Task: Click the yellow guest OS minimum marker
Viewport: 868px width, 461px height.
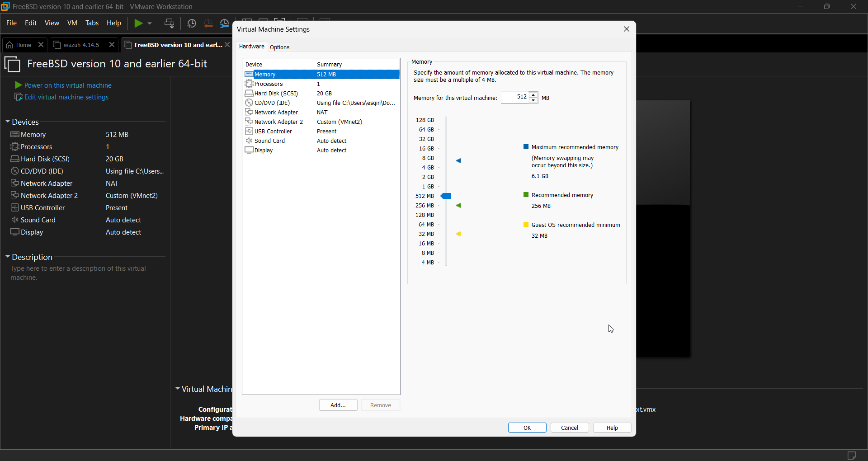Action: (458, 234)
